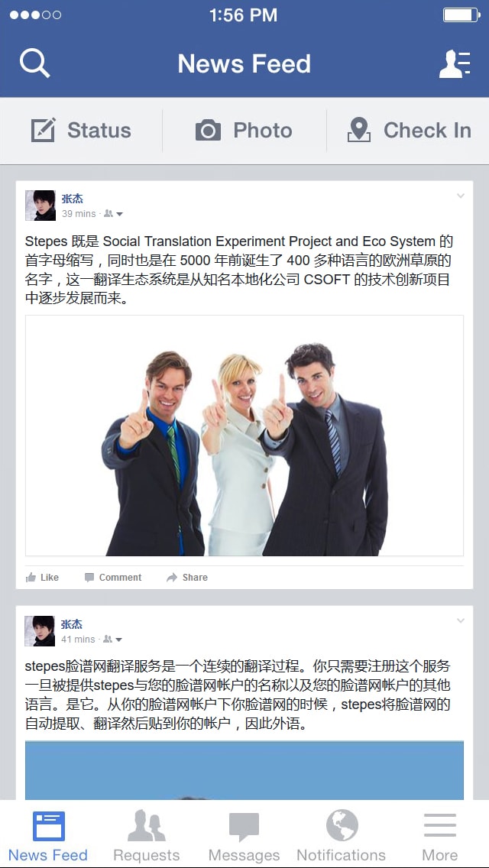The width and height of the screenshot is (489, 868).
Task: Open audience dropdown on the 39 mins post
Action: coord(114,214)
